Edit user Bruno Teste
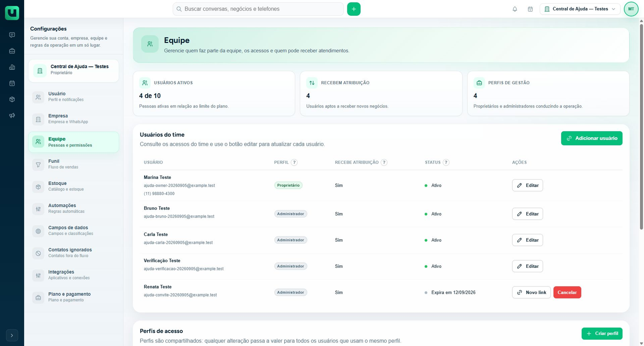 coord(527,214)
